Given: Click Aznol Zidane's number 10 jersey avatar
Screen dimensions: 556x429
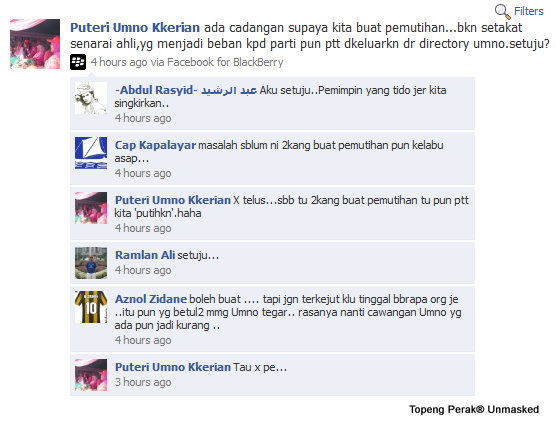Looking at the screenshot, I should pos(91,307).
